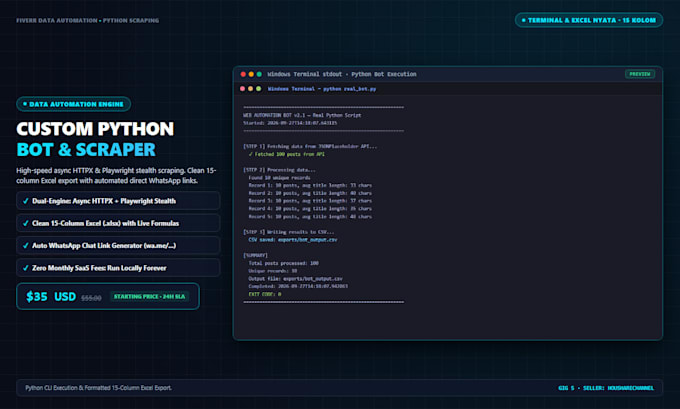
Task: Click red dot beside python real_bot.py title
Action: pyautogui.click(x=242, y=88)
